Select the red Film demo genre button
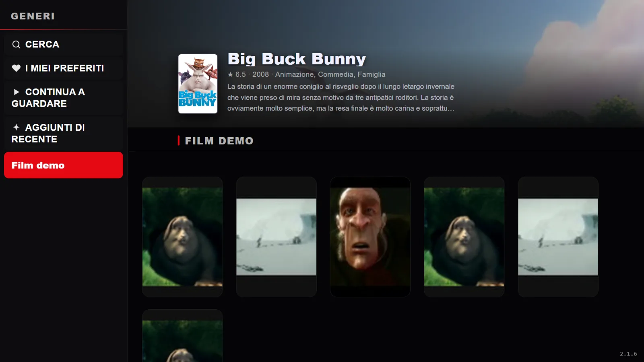Viewport: 644px width, 362px height. click(64, 165)
